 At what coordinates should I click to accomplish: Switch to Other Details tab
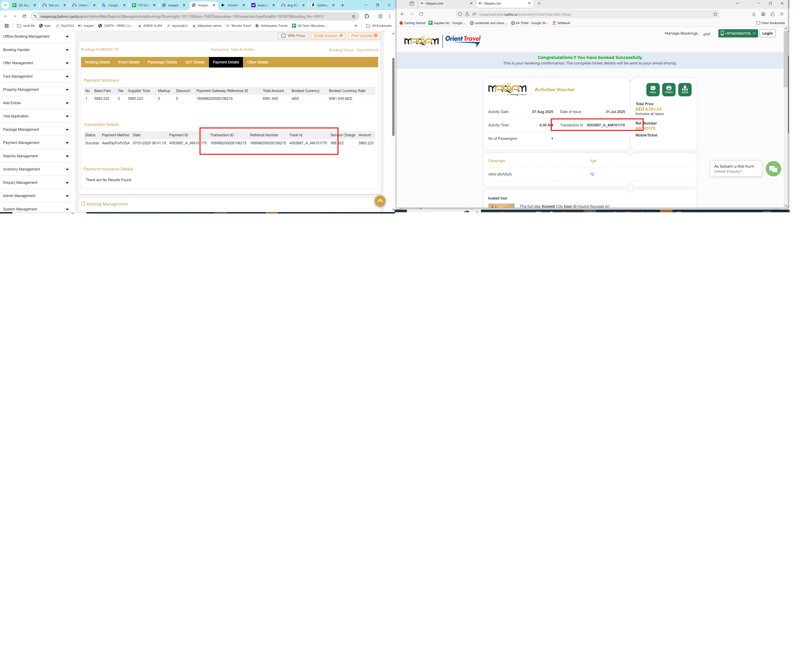257,62
